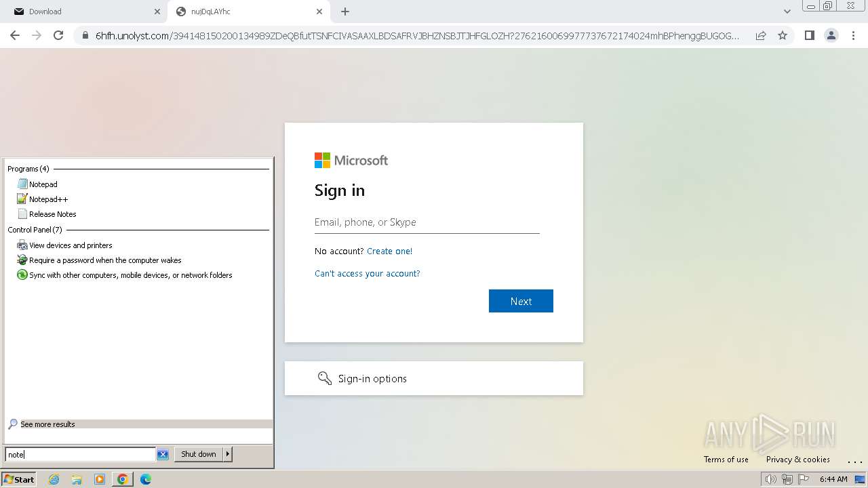Click the network tray icon
This screenshot has width=868, height=488.
tap(787, 479)
